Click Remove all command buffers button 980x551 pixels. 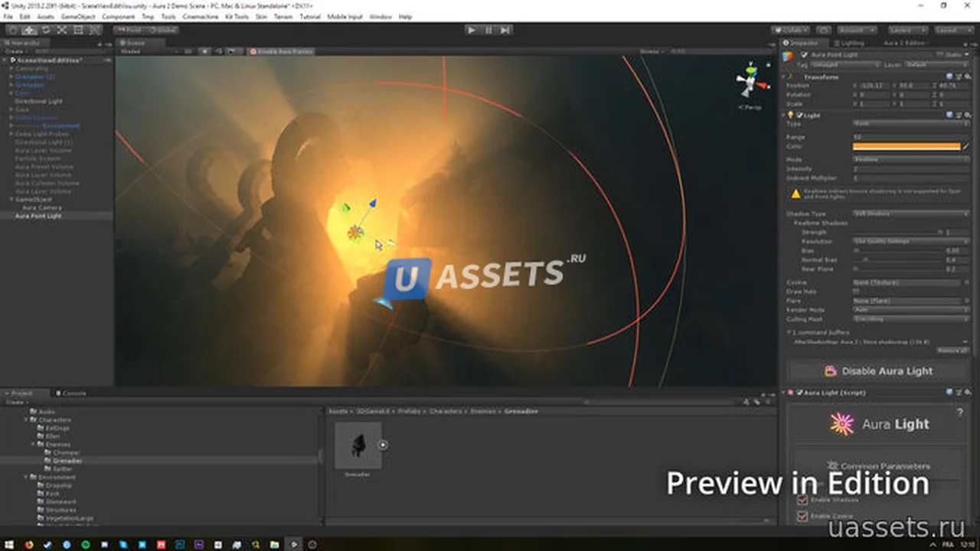click(952, 350)
